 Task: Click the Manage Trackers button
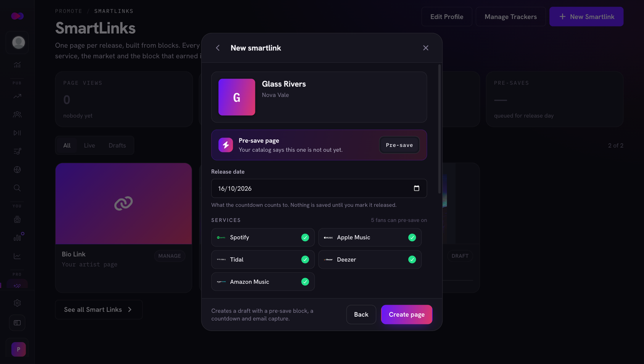pyautogui.click(x=510, y=17)
